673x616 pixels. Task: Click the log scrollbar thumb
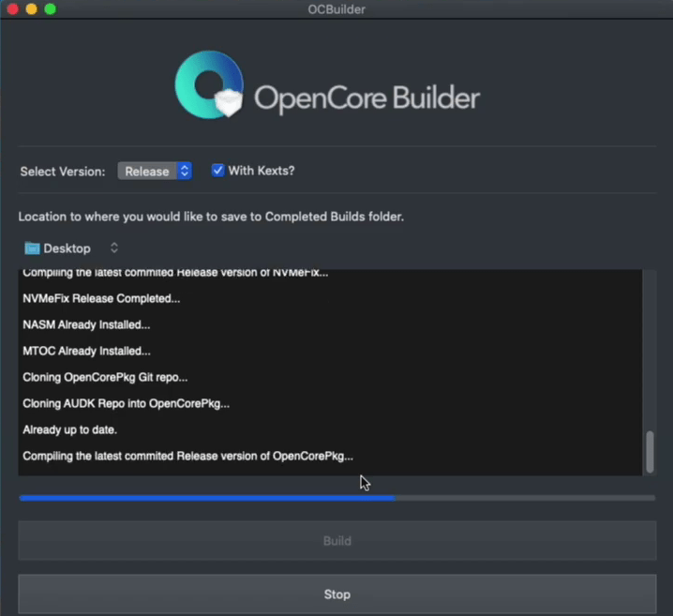coord(650,452)
